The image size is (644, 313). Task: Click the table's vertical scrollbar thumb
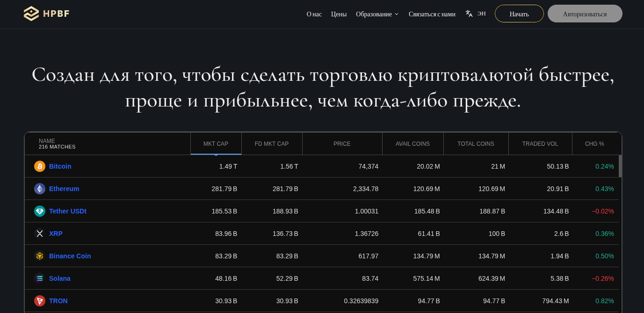[620, 166]
